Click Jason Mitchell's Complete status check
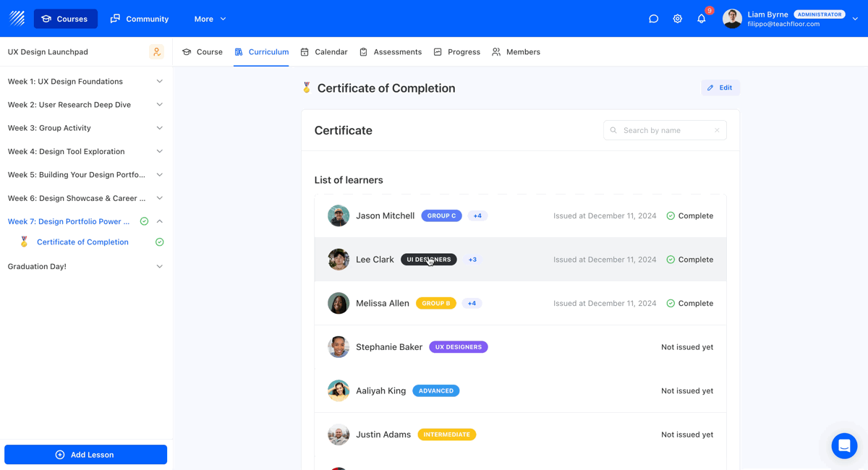Viewport: 868px width, 470px height. pos(671,215)
